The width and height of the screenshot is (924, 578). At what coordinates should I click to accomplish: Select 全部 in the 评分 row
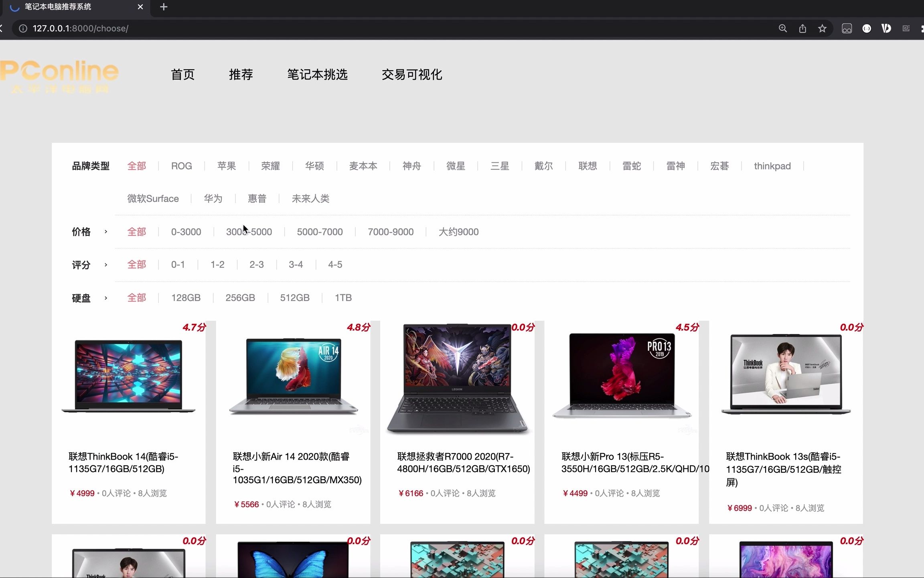[x=137, y=265]
